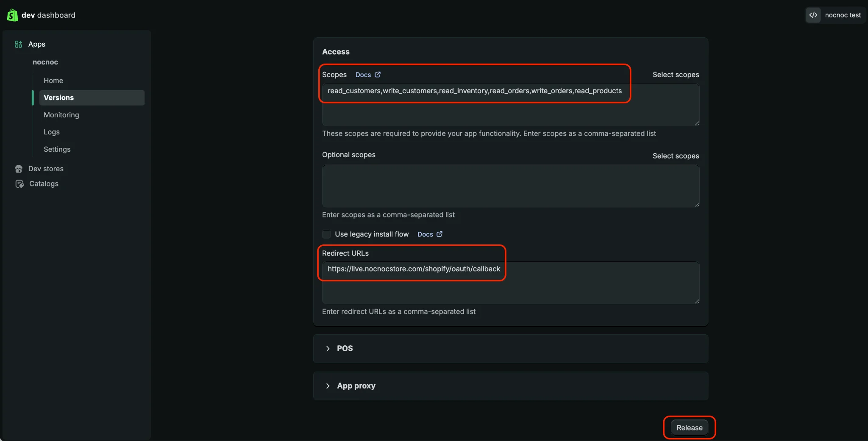Click the Scopes textarea resize handle

coord(697,123)
